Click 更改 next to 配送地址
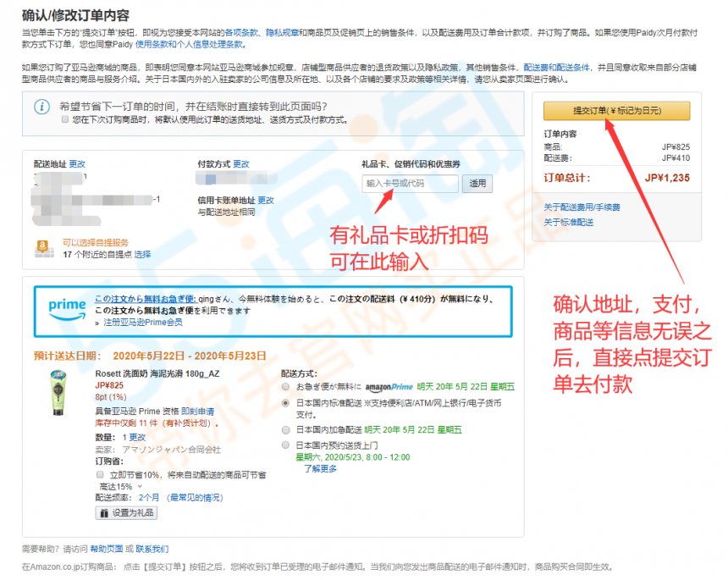This screenshot has height=580, width=728. coord(77,164)
